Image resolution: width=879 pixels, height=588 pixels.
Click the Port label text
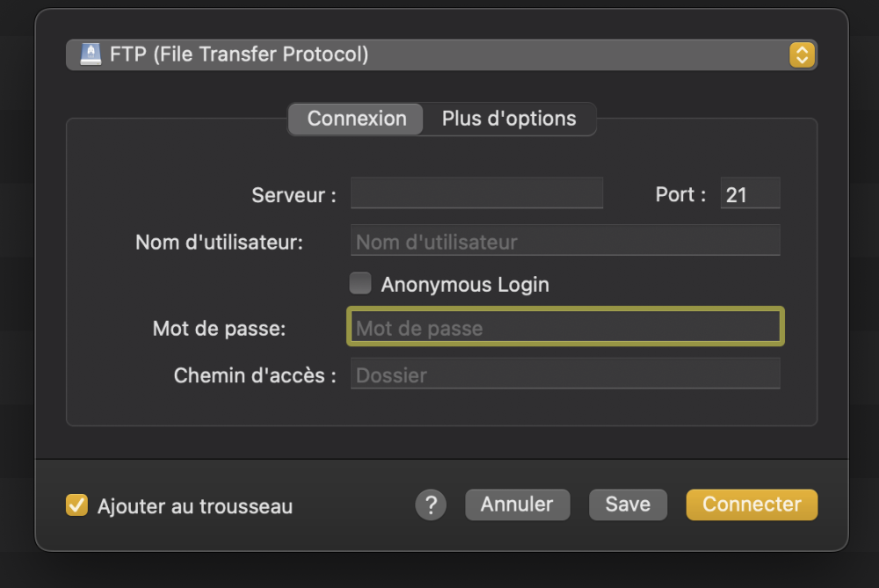click(x=680, y=194)
